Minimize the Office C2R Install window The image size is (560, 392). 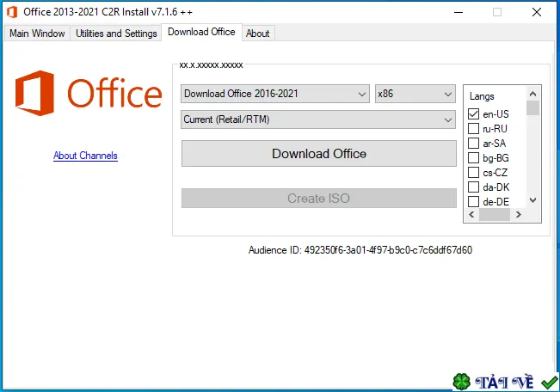(x=458, y=12)
